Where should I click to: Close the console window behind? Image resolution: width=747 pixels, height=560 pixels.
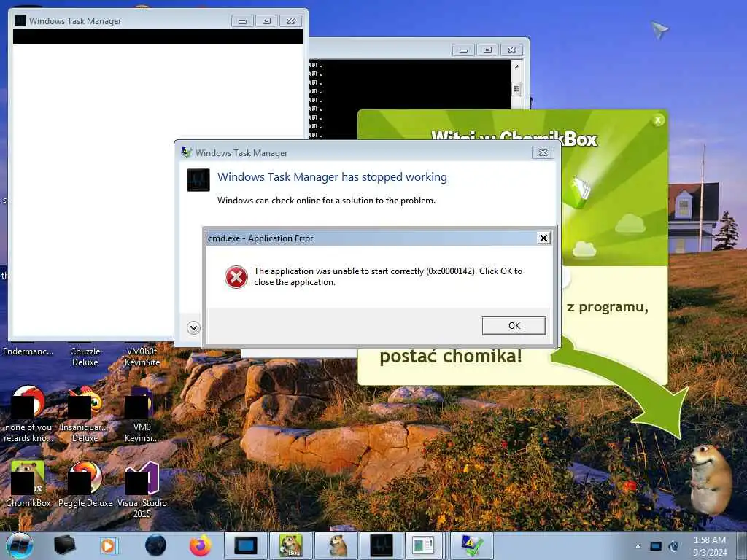511,50
